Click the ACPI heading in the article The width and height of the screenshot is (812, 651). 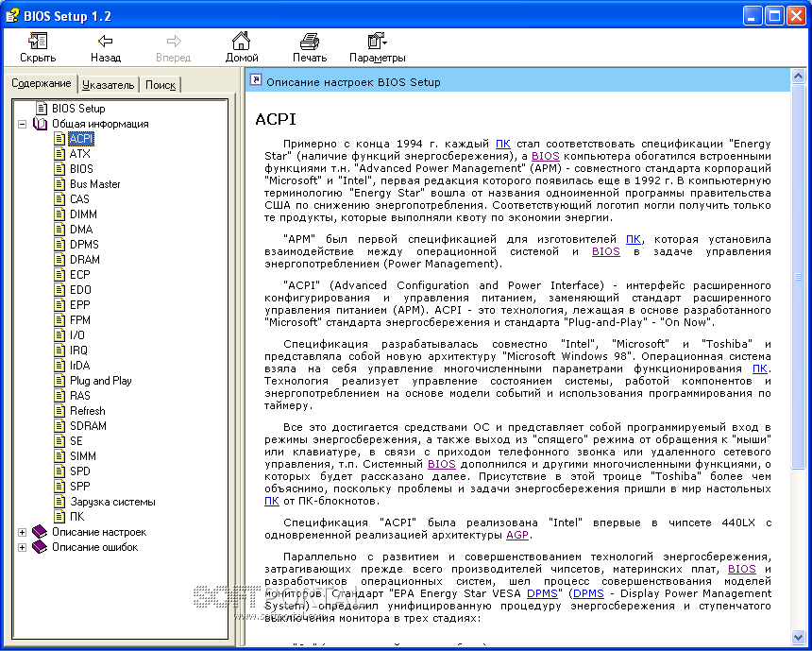[276, 119]
